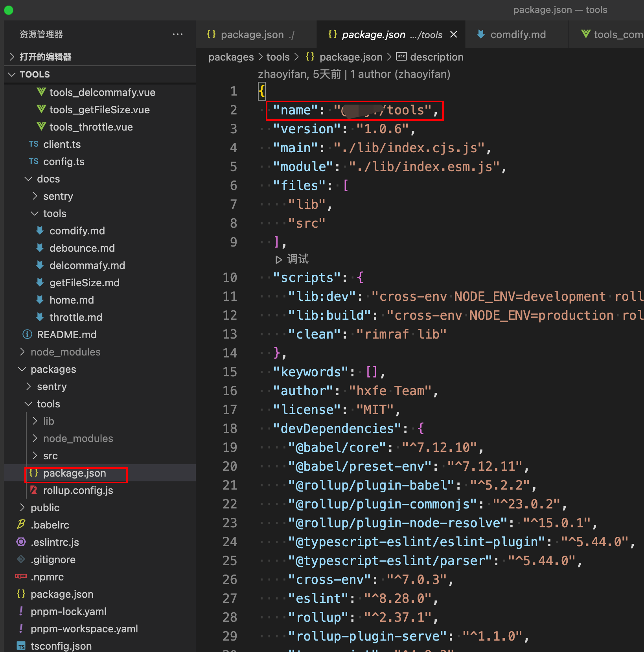Screen dimensions: 644x652
Task: Close the package.json tools tab
Action: (x=454, y=35)
